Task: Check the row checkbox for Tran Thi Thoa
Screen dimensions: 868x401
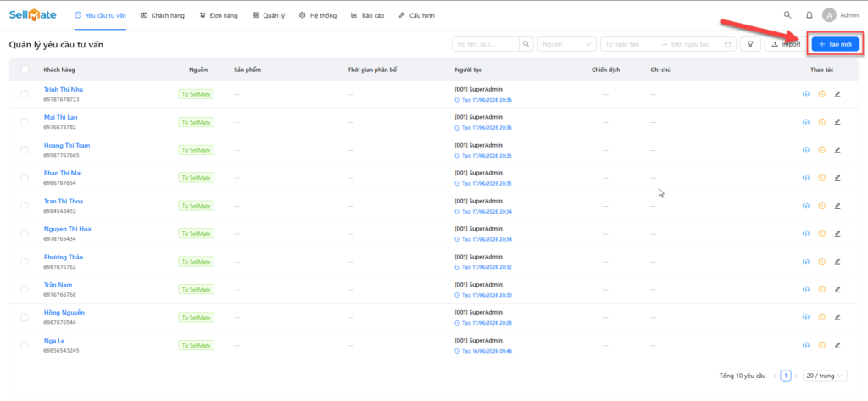Action: coord(25,205)
